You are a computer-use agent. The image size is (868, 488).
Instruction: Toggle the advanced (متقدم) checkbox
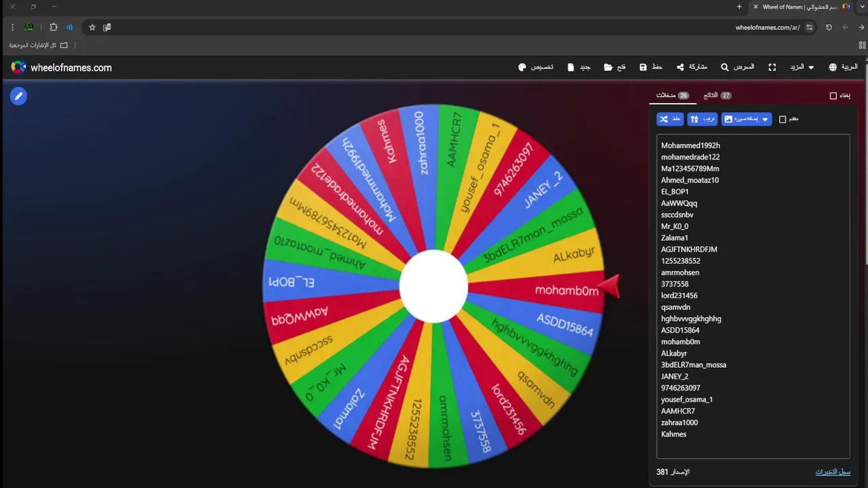pos(783,119)
